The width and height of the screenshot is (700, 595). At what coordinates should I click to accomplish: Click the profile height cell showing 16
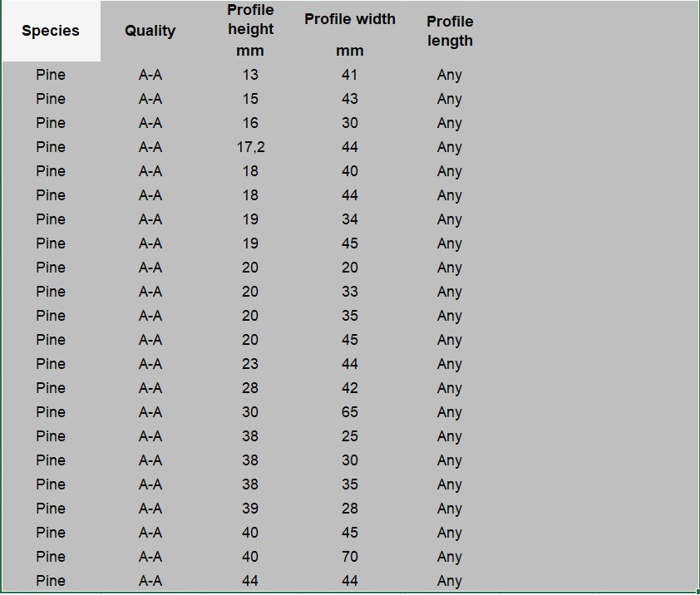[x=250, y=123]
